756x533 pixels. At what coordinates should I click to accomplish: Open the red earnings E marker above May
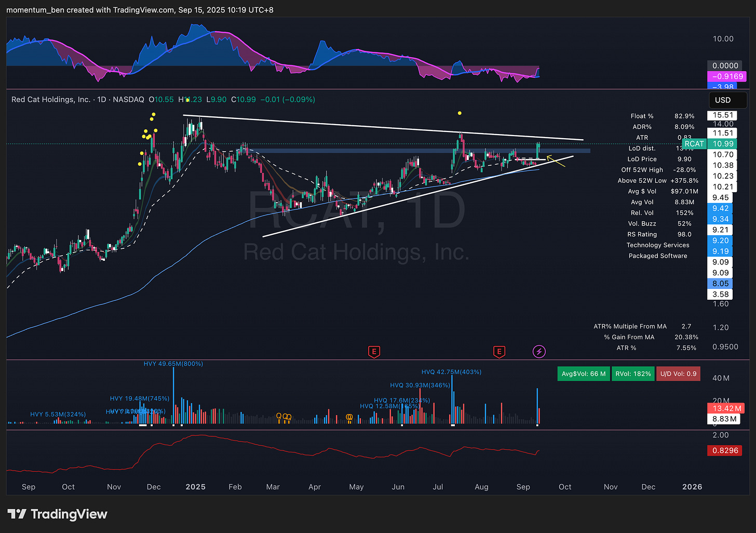[x=374, y=352]
